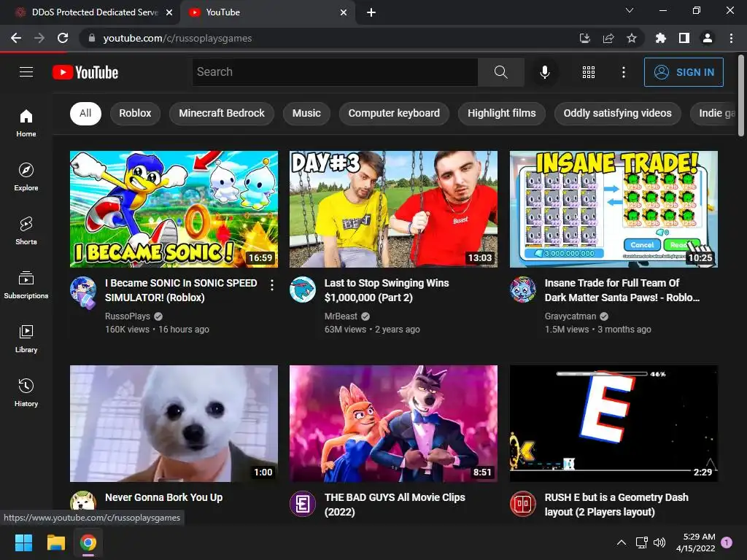Open File Explorer from the taskbar
The image size is (747, 560).
55,542
